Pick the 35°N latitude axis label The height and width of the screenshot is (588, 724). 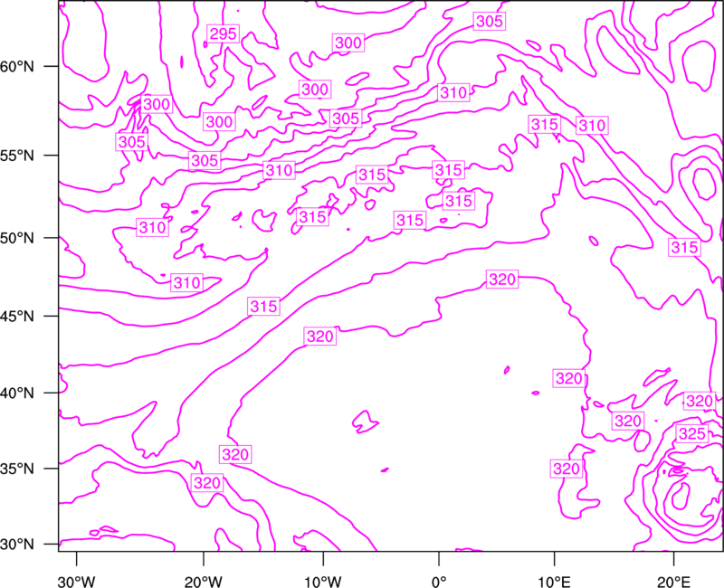[17, 469]
